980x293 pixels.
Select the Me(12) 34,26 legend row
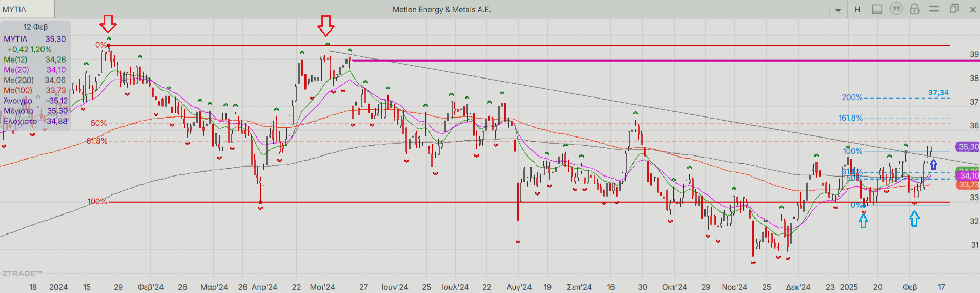(x=35, y=60)
